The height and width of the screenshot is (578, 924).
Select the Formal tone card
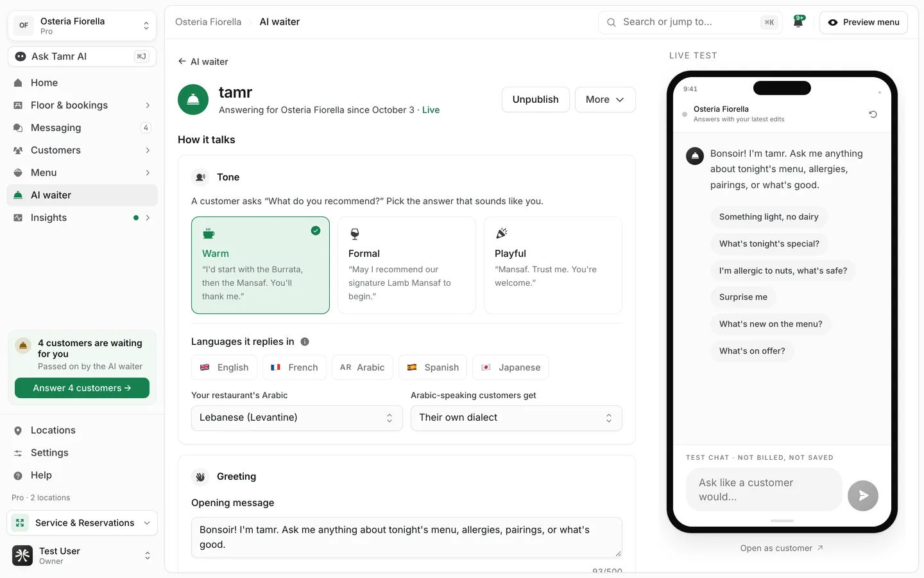pos(407,265)
